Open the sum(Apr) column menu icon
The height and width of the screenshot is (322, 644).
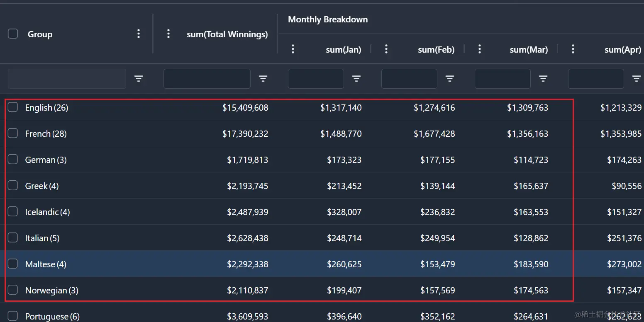pyautogui.click(x=573, y=49)
